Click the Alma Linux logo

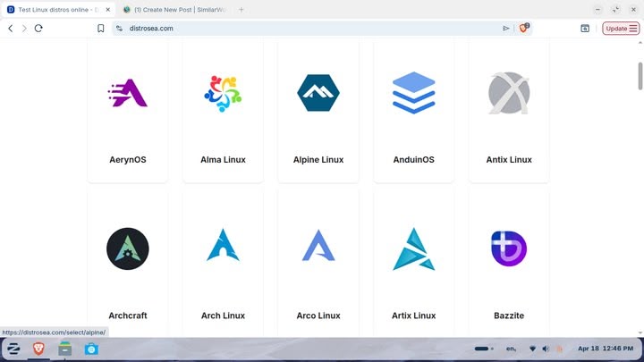pos(223,93)
